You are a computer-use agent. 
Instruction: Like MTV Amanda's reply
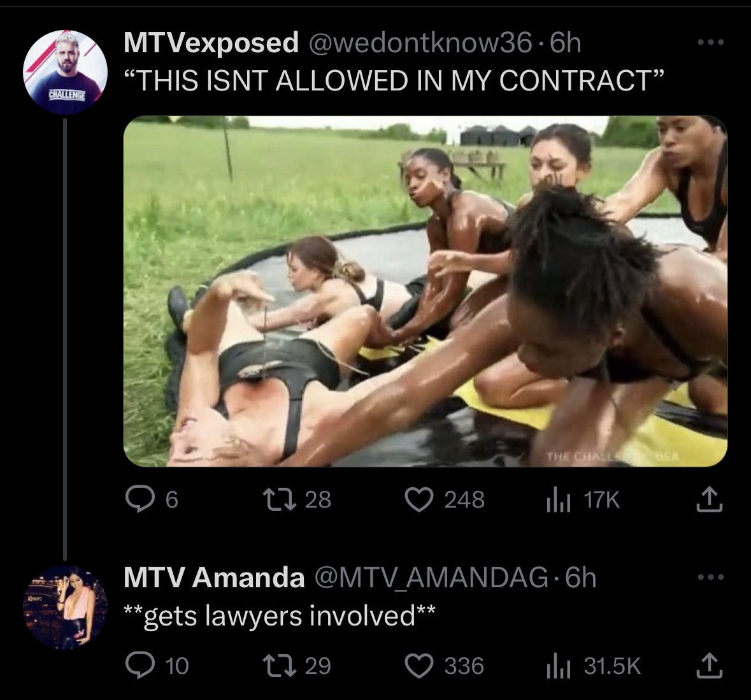[x=419, y=666]
